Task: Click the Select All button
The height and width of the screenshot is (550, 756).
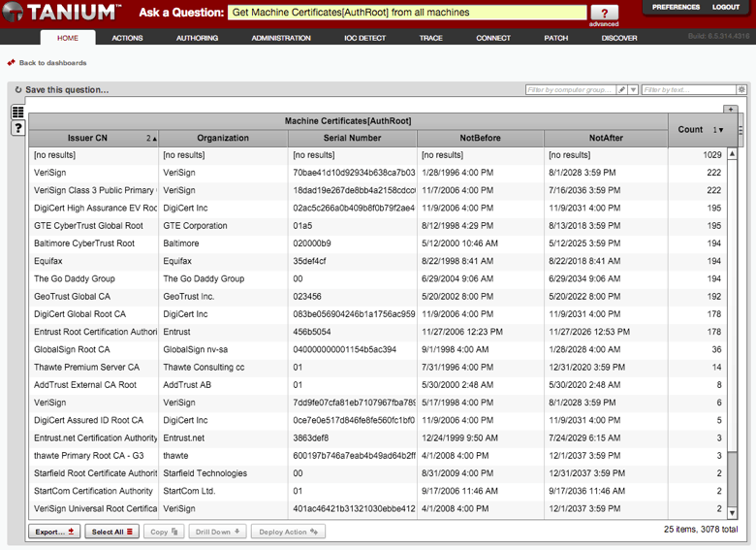Action: [111, 532]
